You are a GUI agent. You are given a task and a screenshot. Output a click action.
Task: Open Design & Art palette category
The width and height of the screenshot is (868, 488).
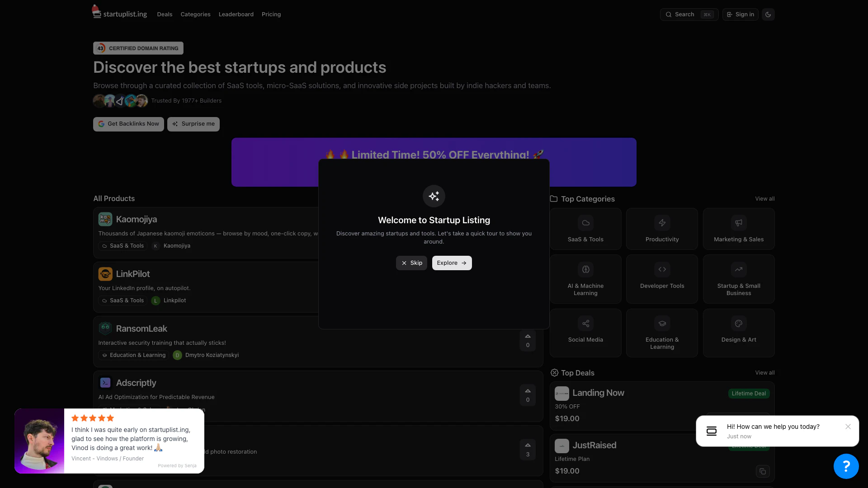738,333
